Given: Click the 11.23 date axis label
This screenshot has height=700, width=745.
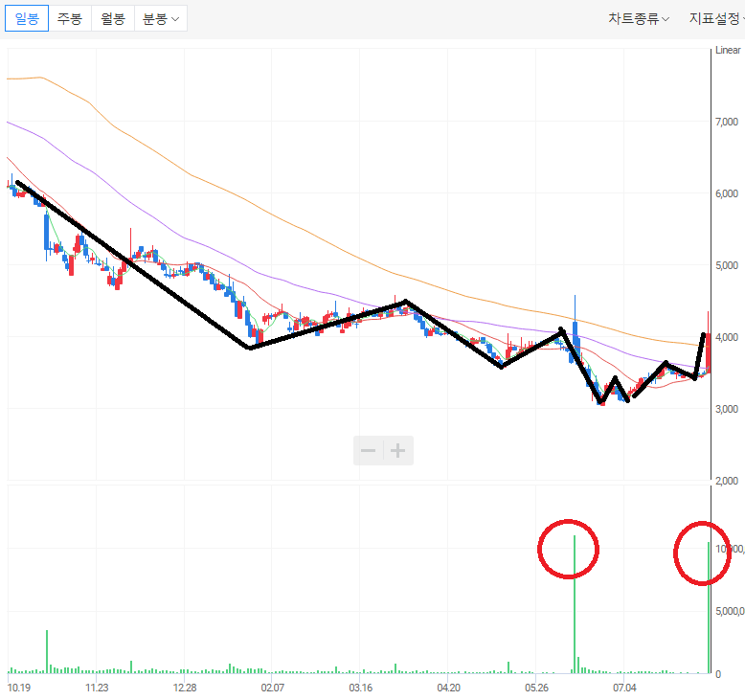Looking at the screenshot, I should click(x=97, y=688).
